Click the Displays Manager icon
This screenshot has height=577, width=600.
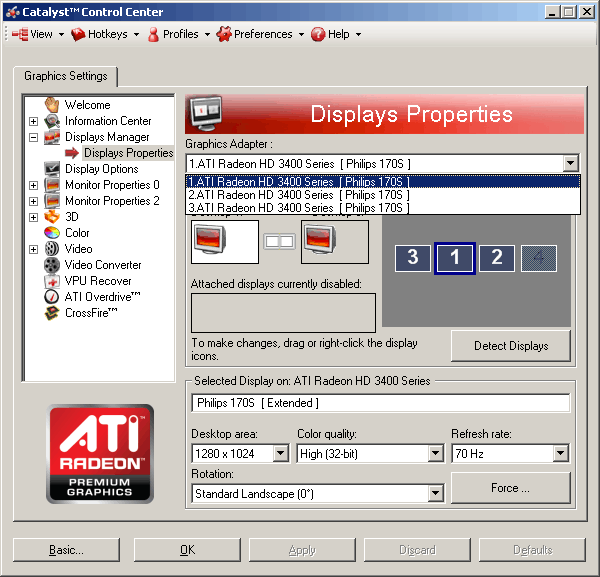tap(52, 137)
